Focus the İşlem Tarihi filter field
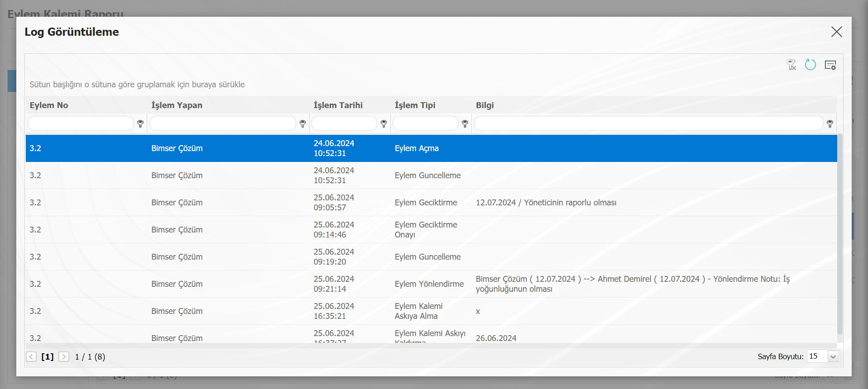The image size is (868, 389). pyautogui.click(x=344, y=123)
